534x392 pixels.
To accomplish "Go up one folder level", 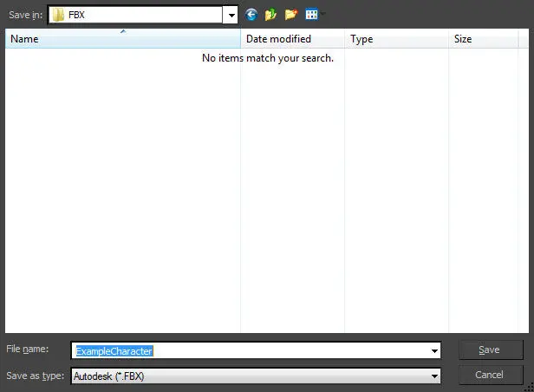I will click(x=270, y=15).
